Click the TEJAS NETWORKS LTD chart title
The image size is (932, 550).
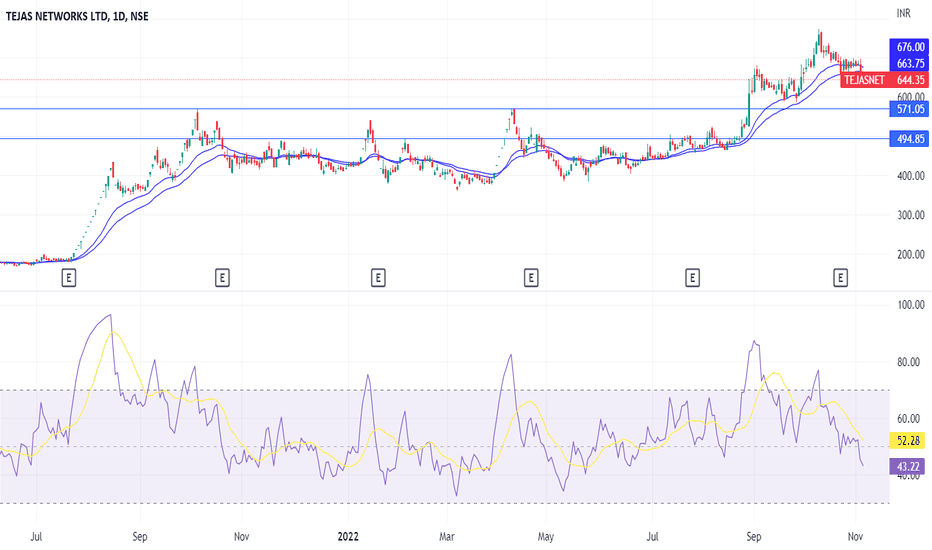77,17
